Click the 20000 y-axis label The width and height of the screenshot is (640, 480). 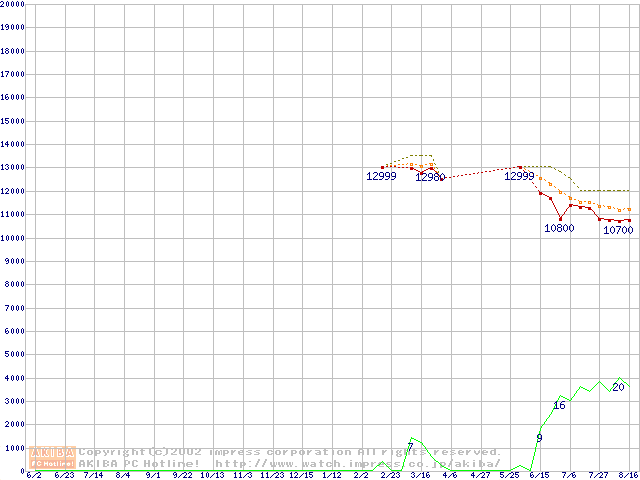[x=13, y=4]
